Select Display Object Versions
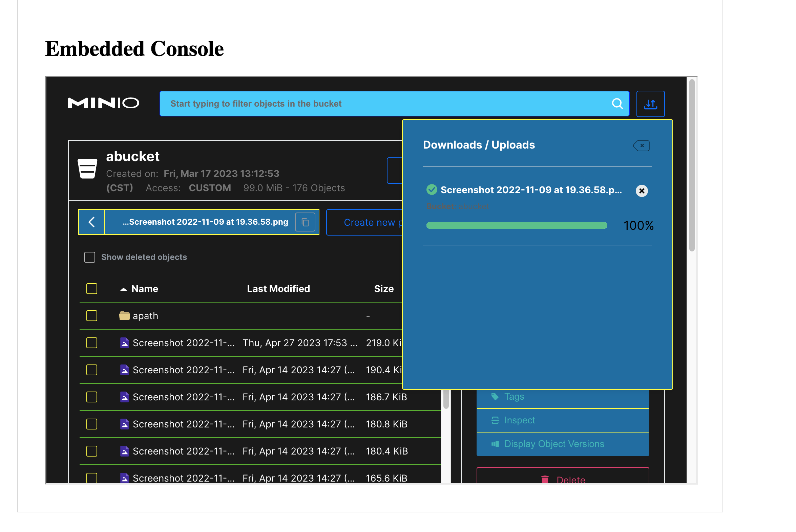The height and width of the screenshot is (532, 796). click(563, 444)
